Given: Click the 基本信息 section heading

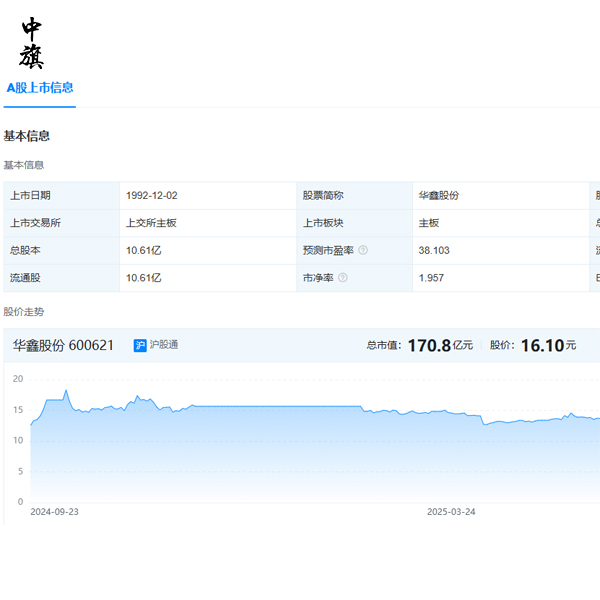Looking at the screenshot, I should 27,136.
